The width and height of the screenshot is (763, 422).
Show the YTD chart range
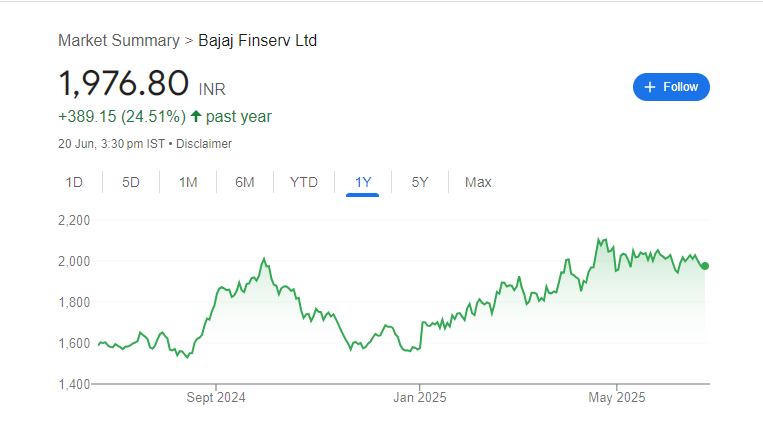coord(304,183)
